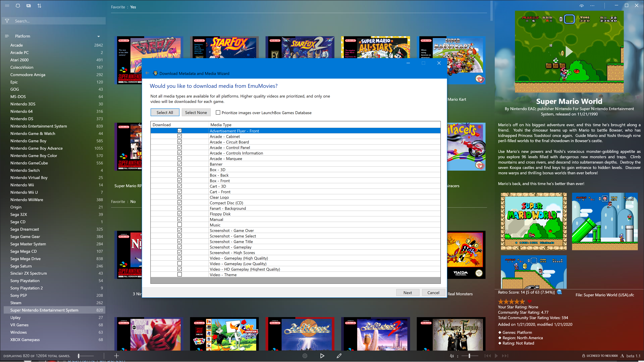This screenshot has height=362, width=644.
Task: Check Video - Gameplay (Low Quality) checkbox
Action: (x=179, y=264)
